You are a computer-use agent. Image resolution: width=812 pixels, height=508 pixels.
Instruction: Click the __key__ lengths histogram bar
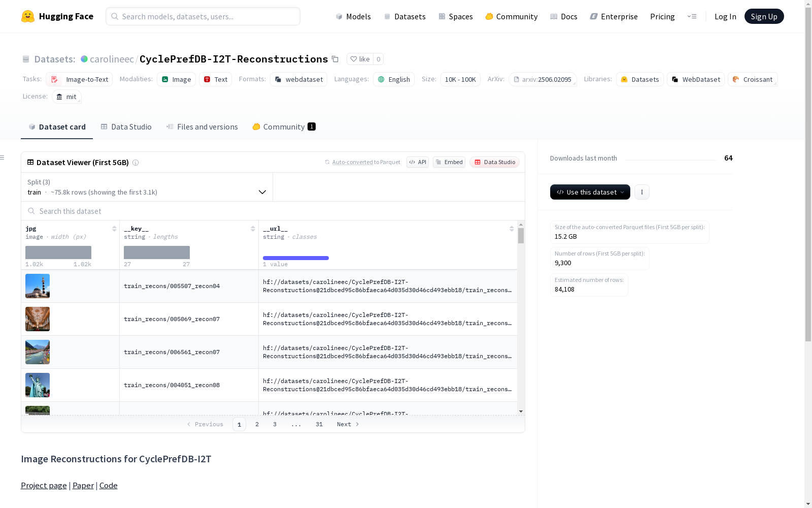point(157,252)
